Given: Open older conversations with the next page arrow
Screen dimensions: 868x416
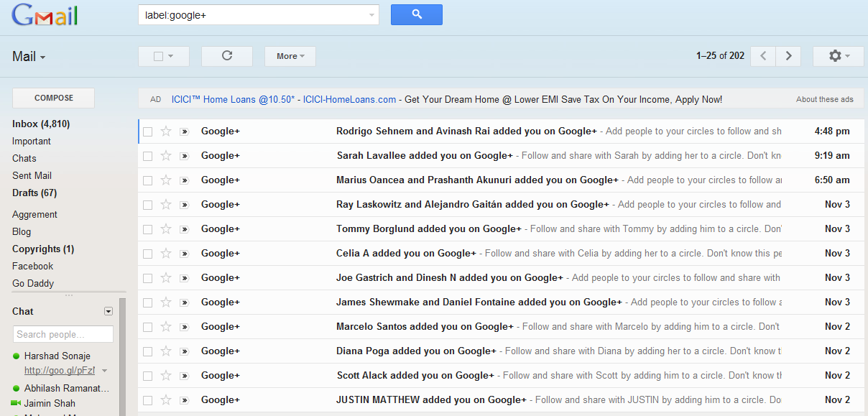Looking at the screenshot, I should point(788,55).
